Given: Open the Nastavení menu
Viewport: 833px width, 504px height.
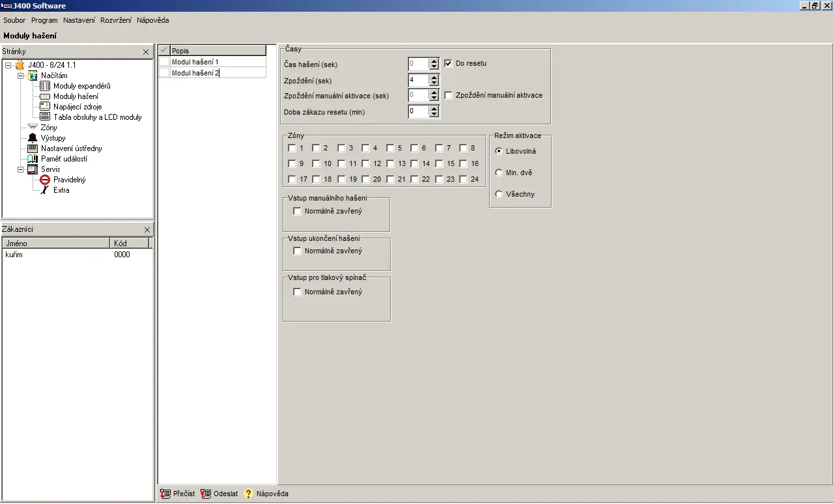Looking at the screenshot, I should point(79,20).
